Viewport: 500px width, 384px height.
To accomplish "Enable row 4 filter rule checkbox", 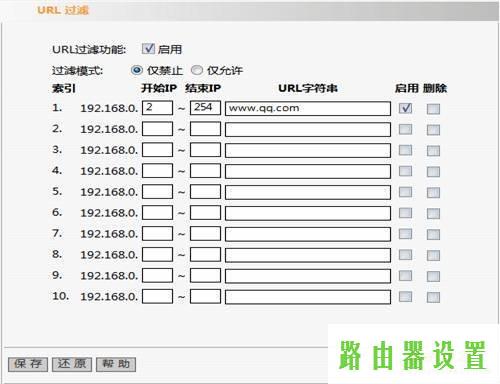I will [405, 171].
